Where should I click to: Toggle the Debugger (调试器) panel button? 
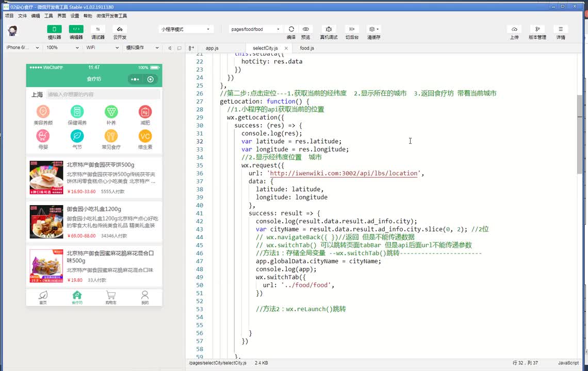coord(97,29)
